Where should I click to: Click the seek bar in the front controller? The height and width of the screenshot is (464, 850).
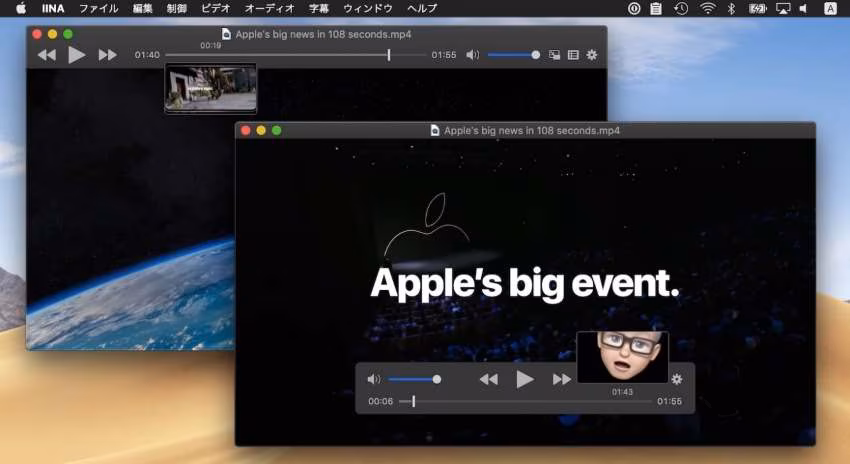(525, 402)
